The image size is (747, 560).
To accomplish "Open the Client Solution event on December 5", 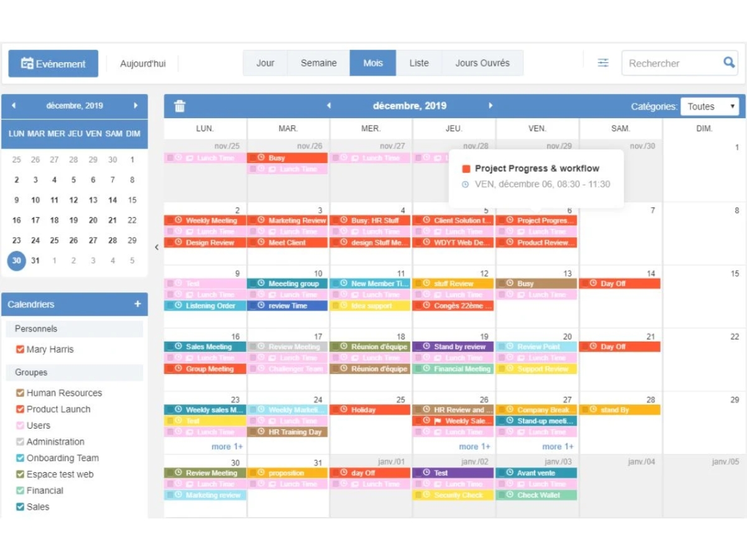I will click(453, 220).
